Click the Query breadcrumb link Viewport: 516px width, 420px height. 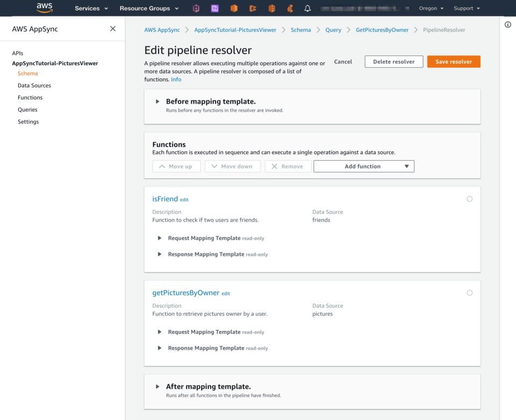pos(333,30)
